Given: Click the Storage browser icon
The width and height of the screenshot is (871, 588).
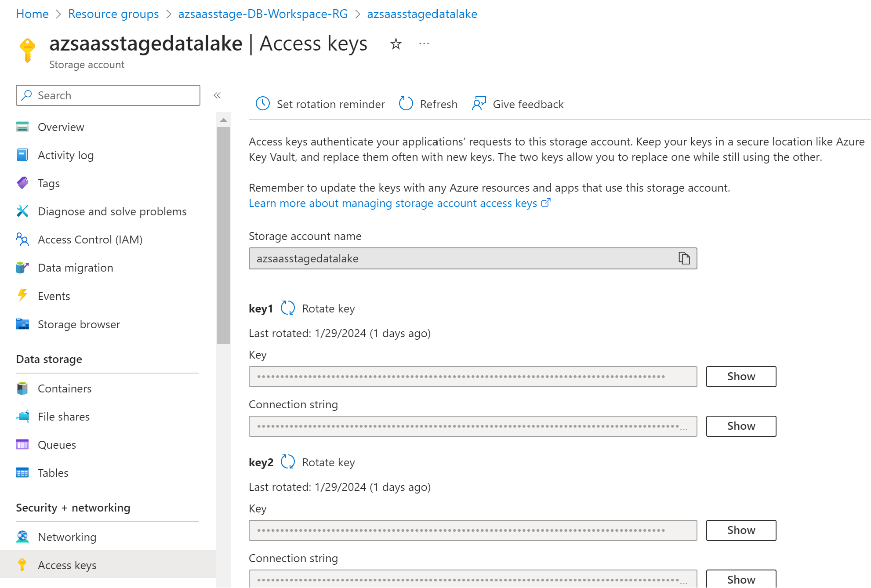Looking at the screenshot, I should (x=22, y=324).
